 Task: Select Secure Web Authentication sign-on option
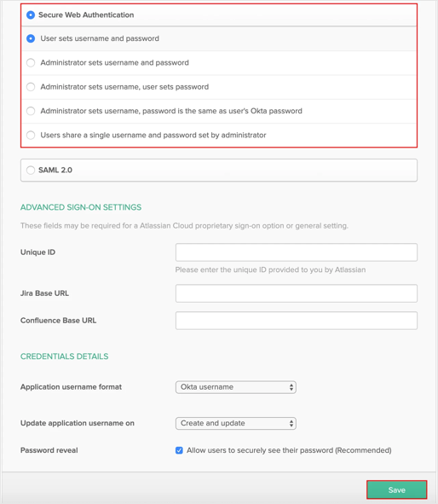31,14
